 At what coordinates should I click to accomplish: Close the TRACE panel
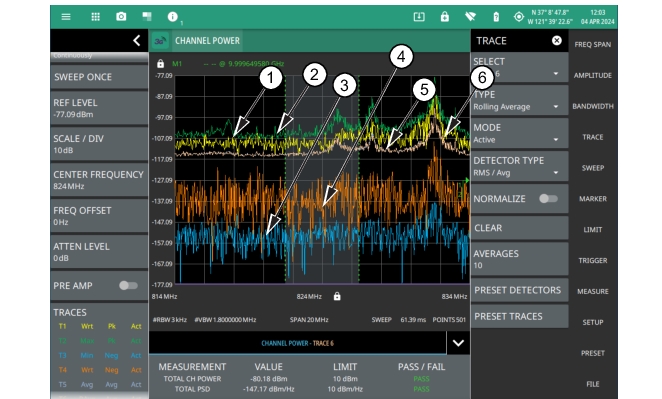point(557,41)
